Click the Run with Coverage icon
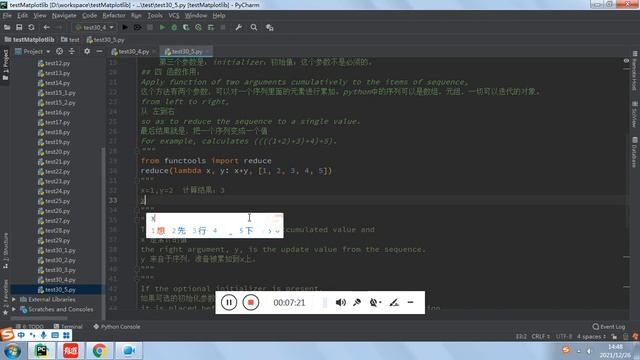The image size is (640, 360). tap(186, 27)
